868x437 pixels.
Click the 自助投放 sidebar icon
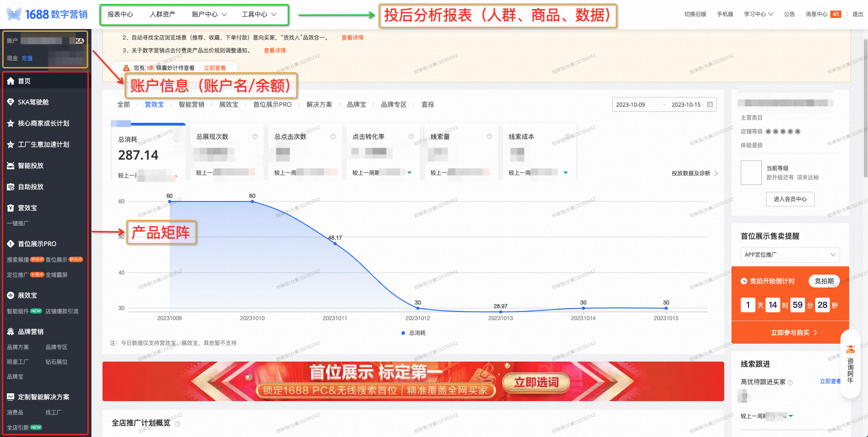(11, 187)
